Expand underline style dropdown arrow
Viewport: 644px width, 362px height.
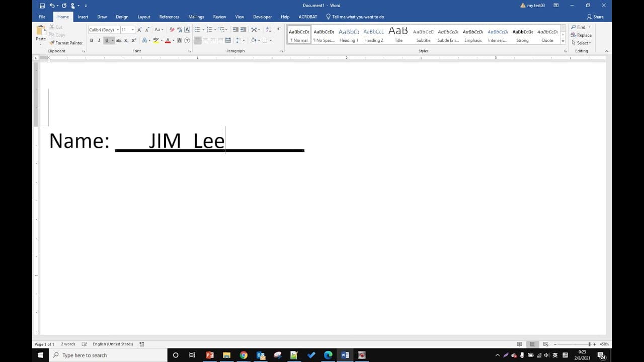pos(112,40)
